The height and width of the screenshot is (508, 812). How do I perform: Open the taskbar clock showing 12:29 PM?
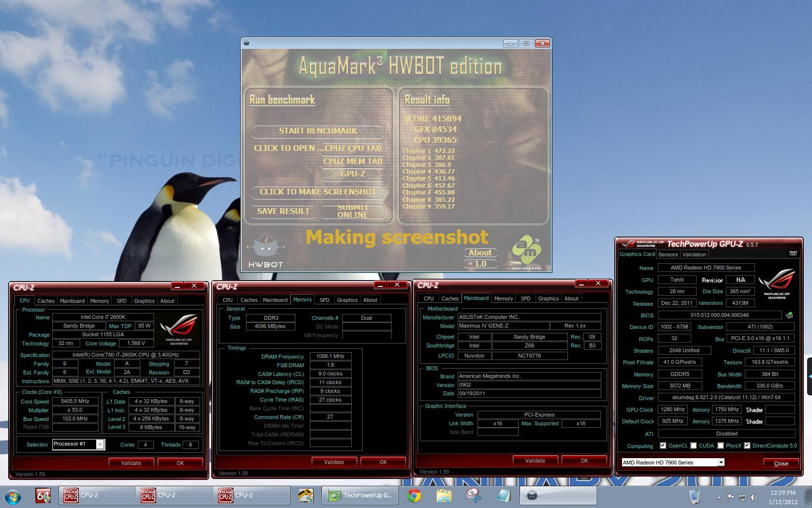coord(783,497)
